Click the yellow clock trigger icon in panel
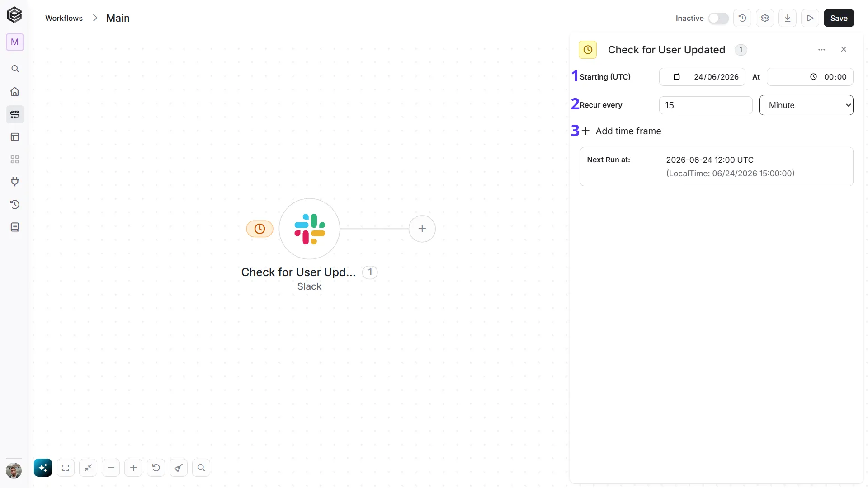 (x=588, y=50)
